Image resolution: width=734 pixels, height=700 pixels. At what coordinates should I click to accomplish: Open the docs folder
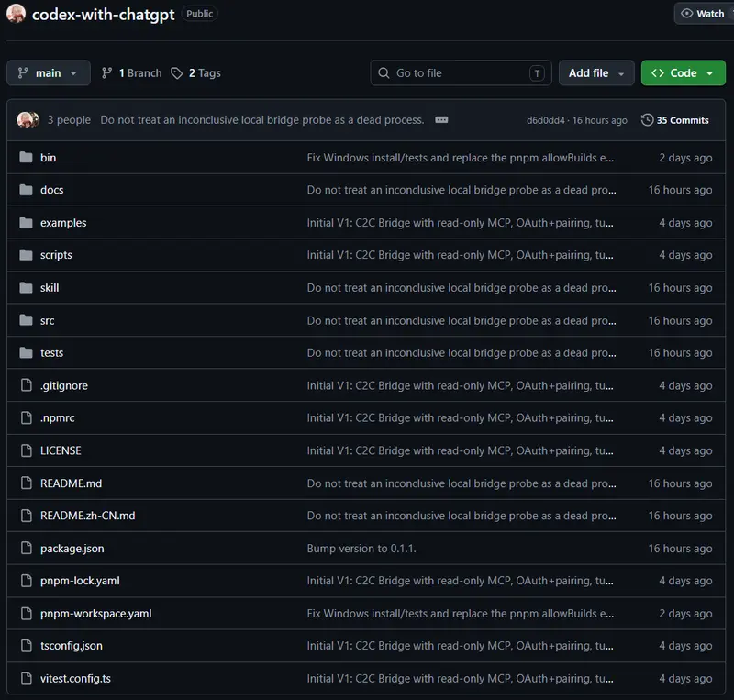(x=51, y=190)
